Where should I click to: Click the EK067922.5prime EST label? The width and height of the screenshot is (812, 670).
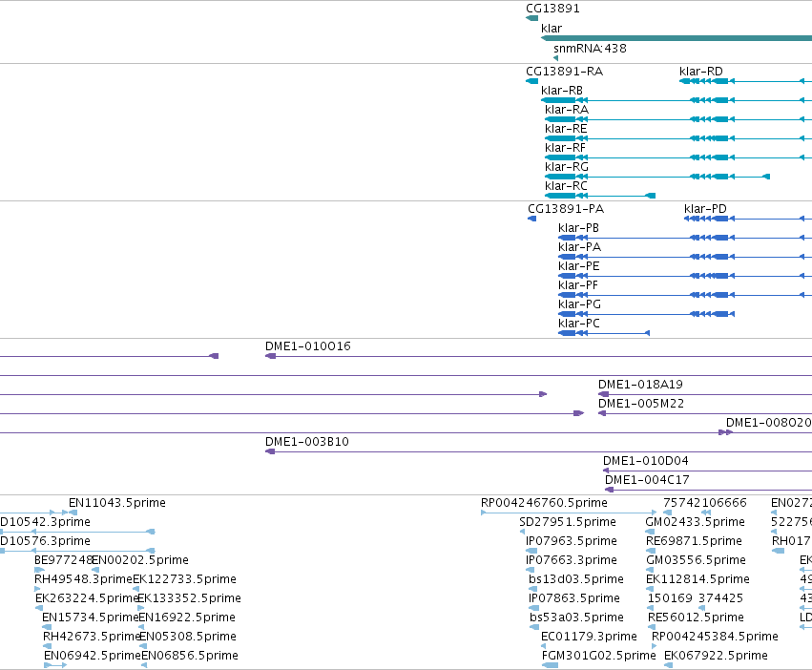coord(716,656)
